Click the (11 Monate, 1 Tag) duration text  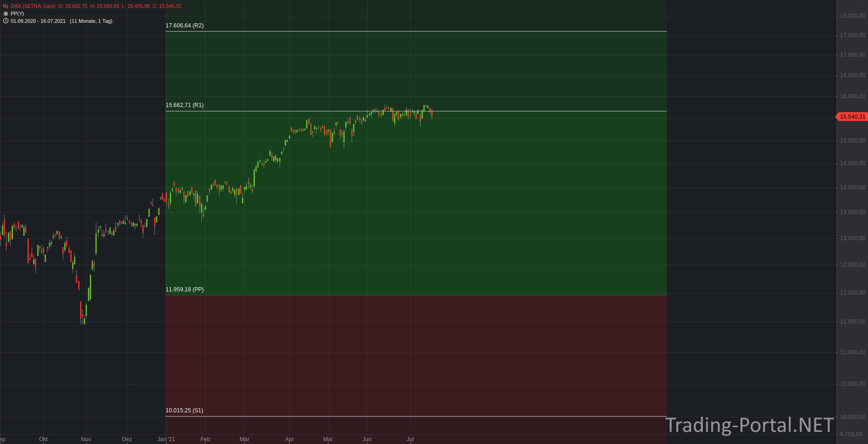(91, 21)
